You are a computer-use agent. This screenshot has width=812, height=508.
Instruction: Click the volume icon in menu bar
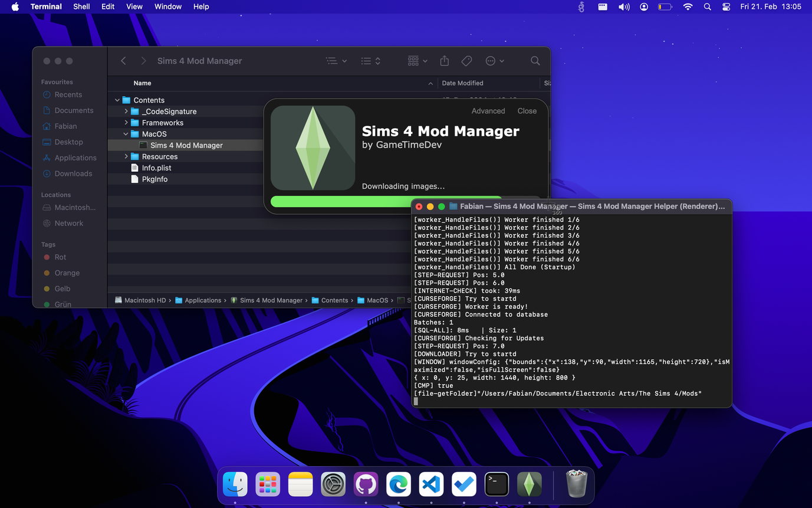click(623, 6)
